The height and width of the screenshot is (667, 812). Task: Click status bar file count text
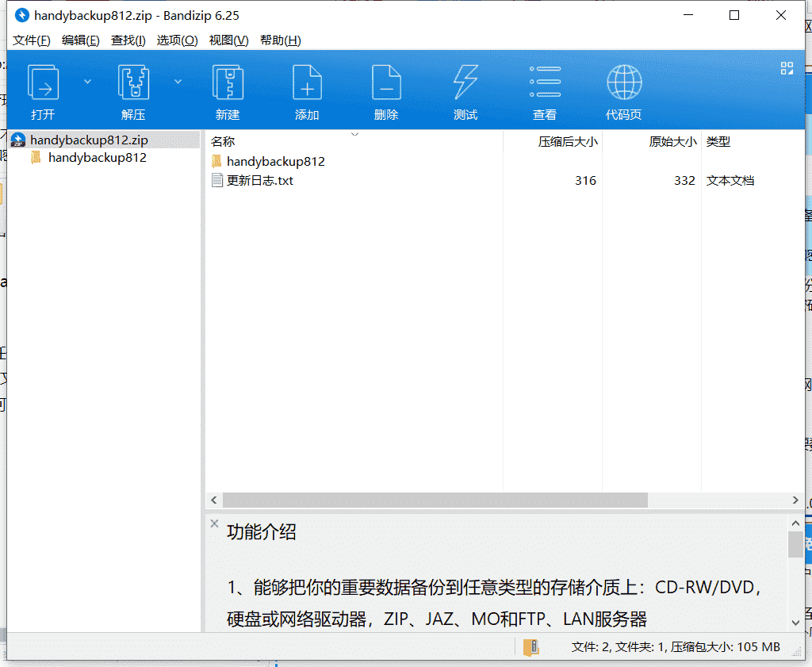(676, 647)
